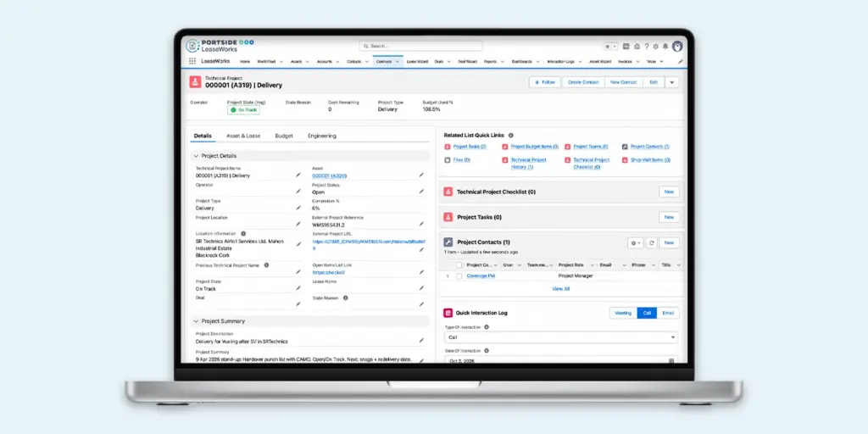Open the setup gear icon
The height and width of the screenshot is (434, 868).
click(x=655, y=47)
